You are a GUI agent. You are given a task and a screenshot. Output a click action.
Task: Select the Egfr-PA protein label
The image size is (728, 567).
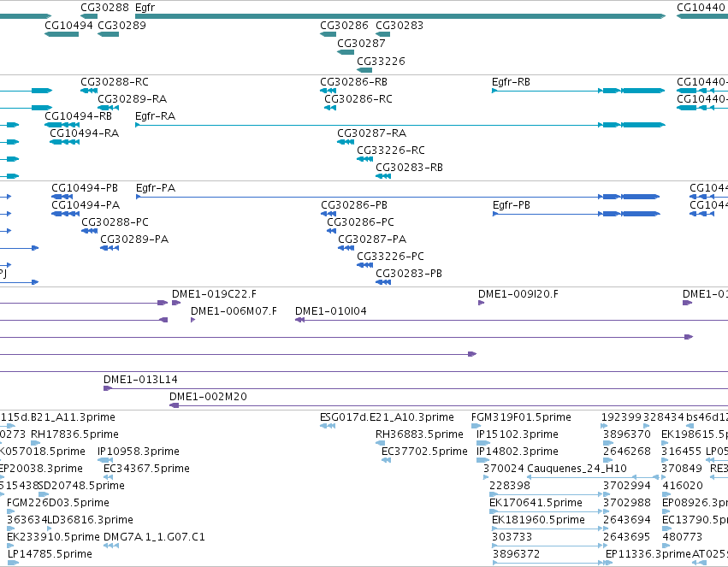pos(156,188)
